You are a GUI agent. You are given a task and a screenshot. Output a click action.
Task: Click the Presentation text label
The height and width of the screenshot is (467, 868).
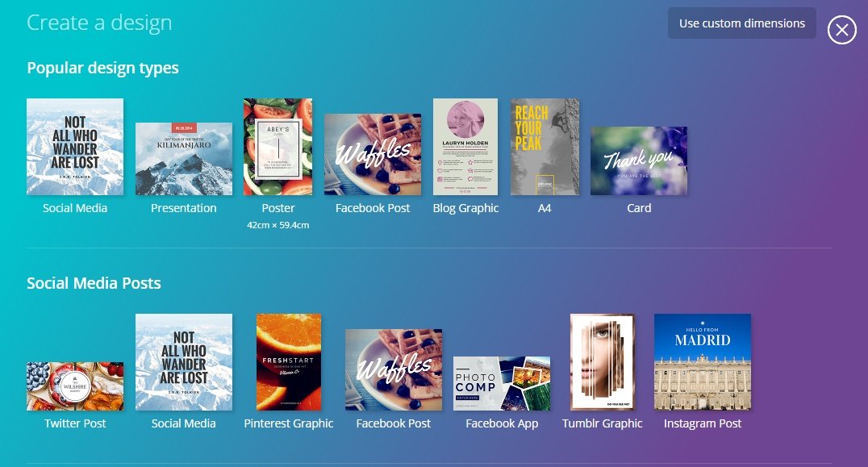[184, 208]
